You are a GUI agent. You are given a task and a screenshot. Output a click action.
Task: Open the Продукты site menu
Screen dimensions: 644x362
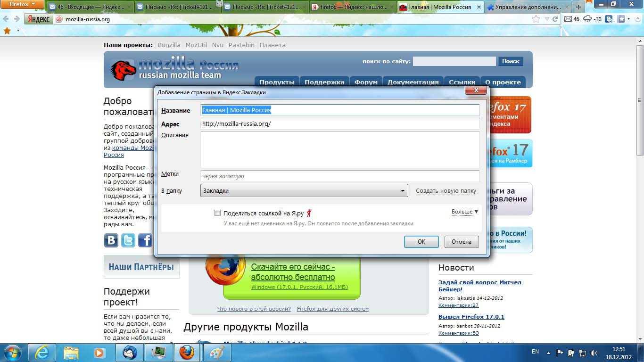click(277, 82)
